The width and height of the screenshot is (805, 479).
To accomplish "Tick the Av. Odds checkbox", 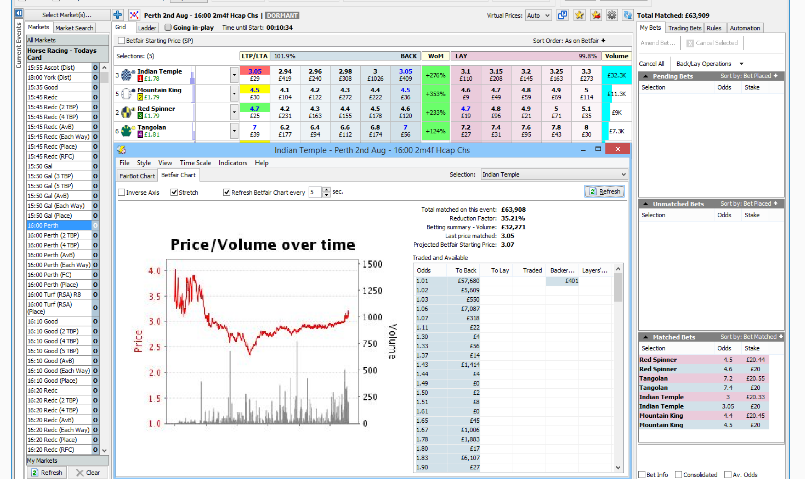I will [x=727, y=474].
